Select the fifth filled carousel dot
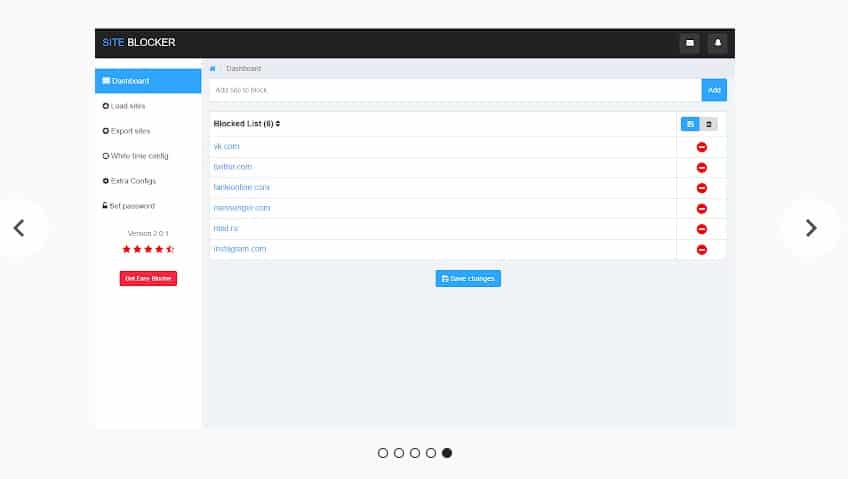 tap(447, 453)
